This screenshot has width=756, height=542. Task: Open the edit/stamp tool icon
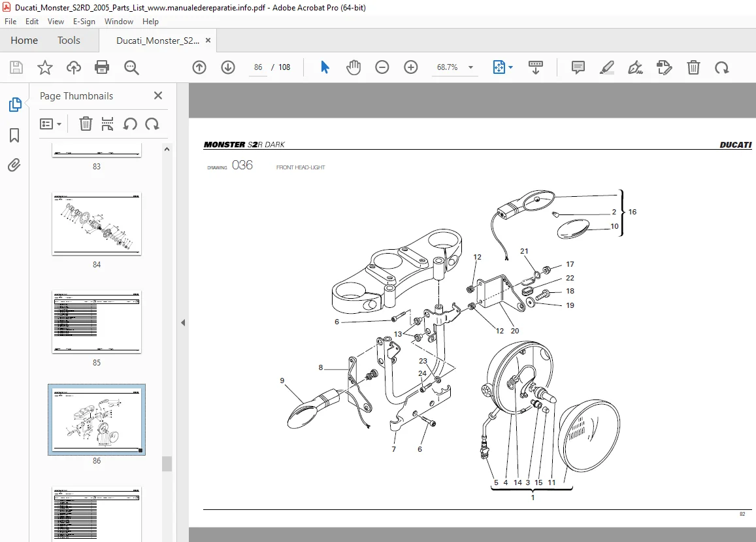click(665, 67)
